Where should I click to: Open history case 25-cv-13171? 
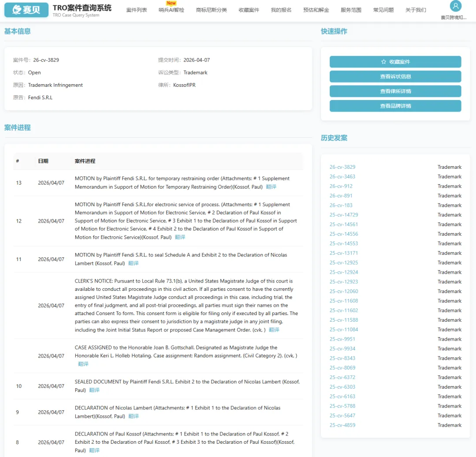pyautogui.click(x=344, y=253)
